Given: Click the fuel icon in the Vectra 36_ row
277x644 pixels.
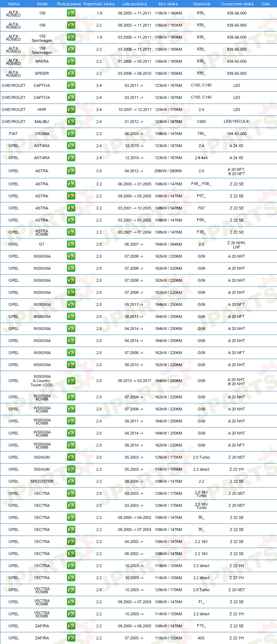Looking at the screenshot, I should point(71,517).
